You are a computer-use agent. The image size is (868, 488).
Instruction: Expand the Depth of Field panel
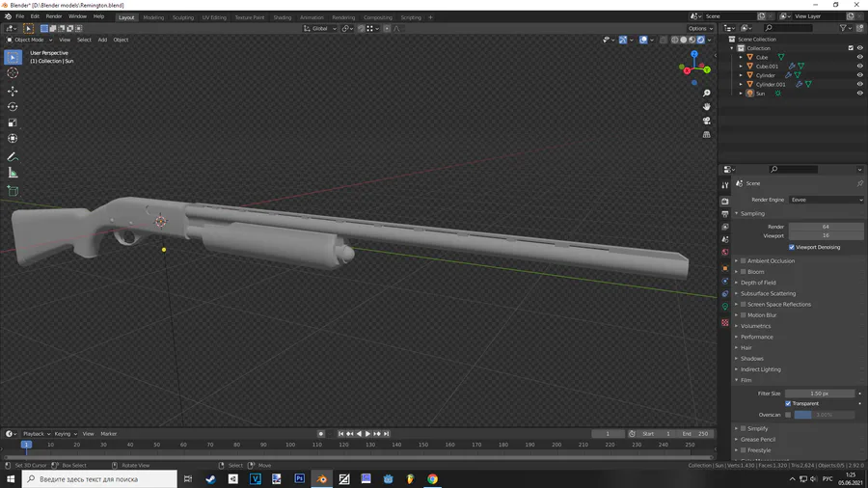(758, 283)
